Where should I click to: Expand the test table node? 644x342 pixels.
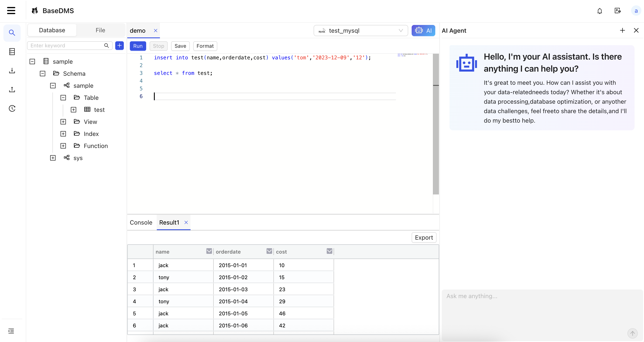pos(74,109)
